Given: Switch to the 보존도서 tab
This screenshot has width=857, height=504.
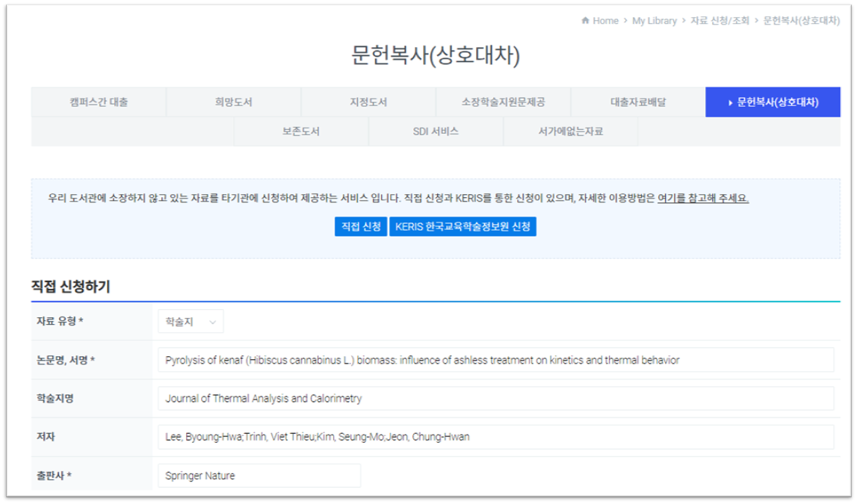Looking at the screenshot, I should (x=300, y=131).
